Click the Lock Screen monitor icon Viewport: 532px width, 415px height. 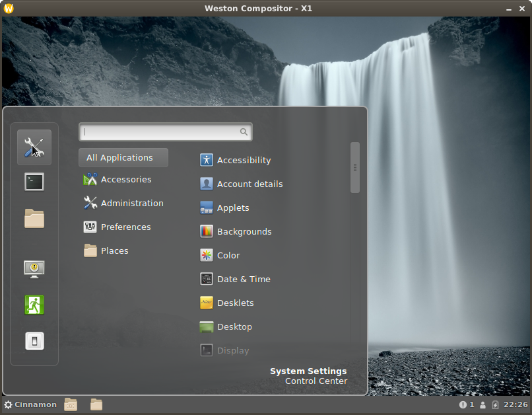34,270
